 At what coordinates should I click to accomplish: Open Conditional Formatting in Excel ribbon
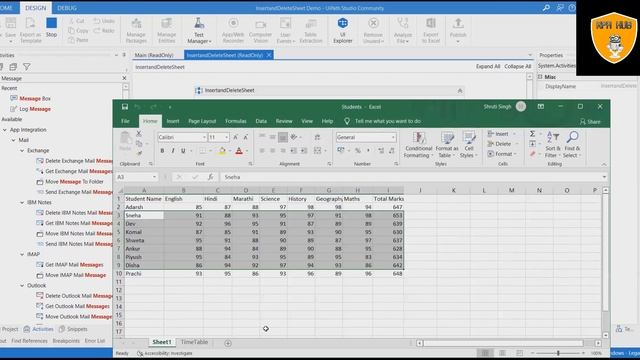tap(418, 145)
